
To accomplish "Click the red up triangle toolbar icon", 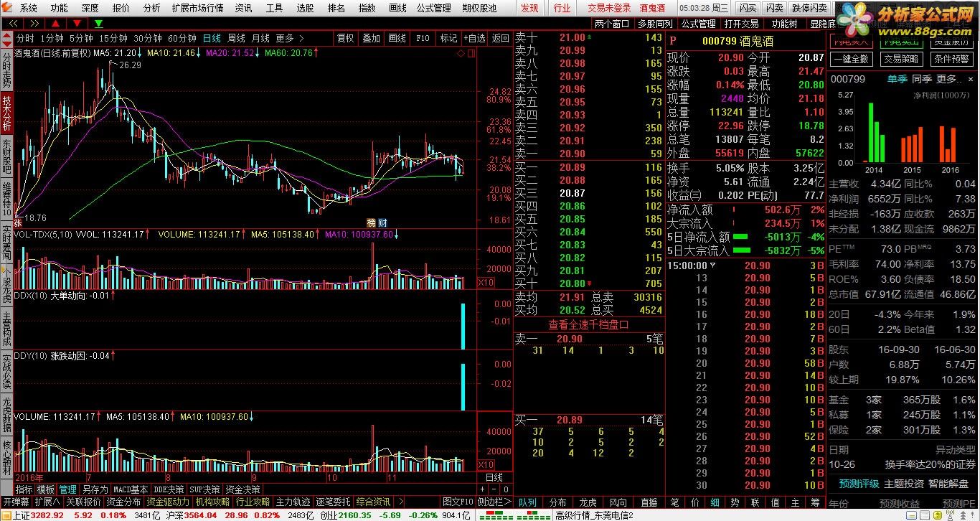I will click(x=55, y=24).
